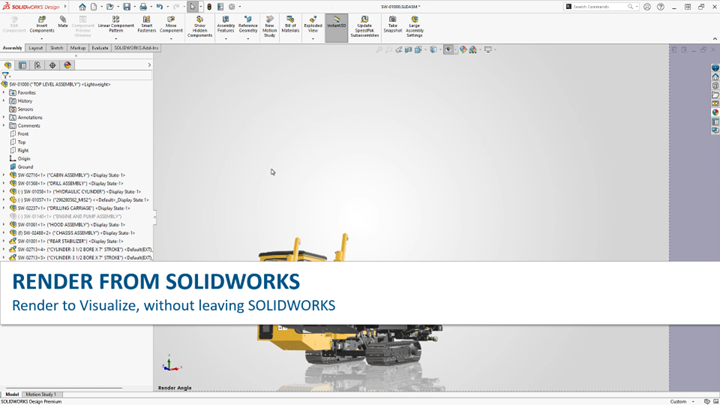
Task: Click the Save icon in the title toolbar
Action: tap(127, 7)
